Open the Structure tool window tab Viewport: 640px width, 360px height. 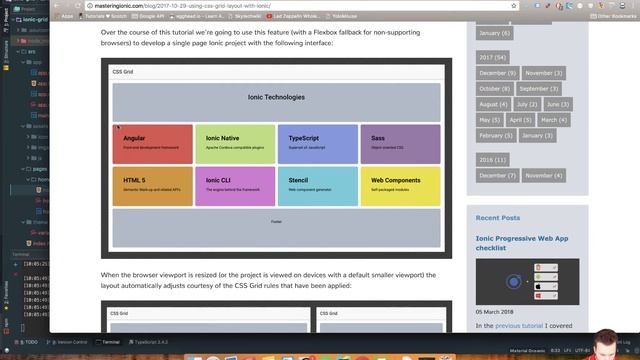point(6,56)
